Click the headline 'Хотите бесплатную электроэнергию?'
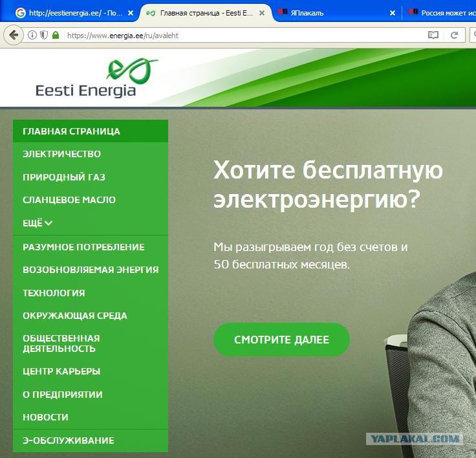The image size is (476, 458). click(x=328, y=184)
